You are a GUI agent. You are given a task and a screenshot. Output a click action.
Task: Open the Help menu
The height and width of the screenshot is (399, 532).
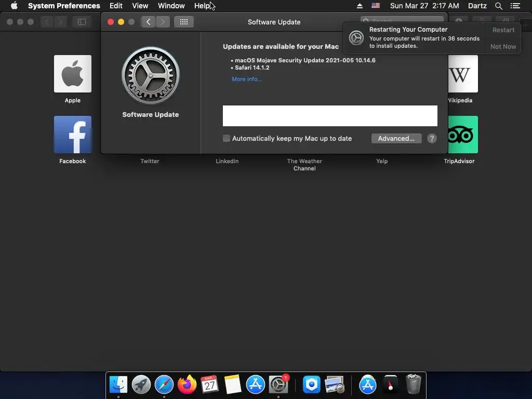coord(202,6)
